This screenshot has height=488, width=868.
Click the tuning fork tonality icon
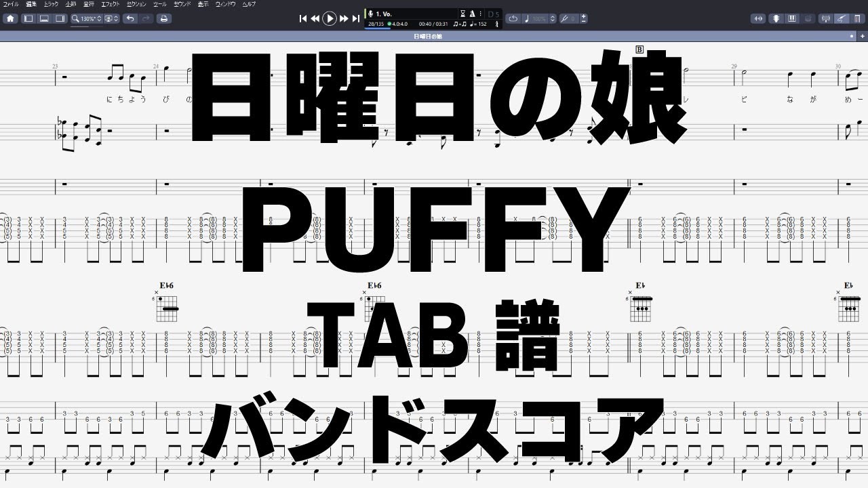click(x=498, y=24)
